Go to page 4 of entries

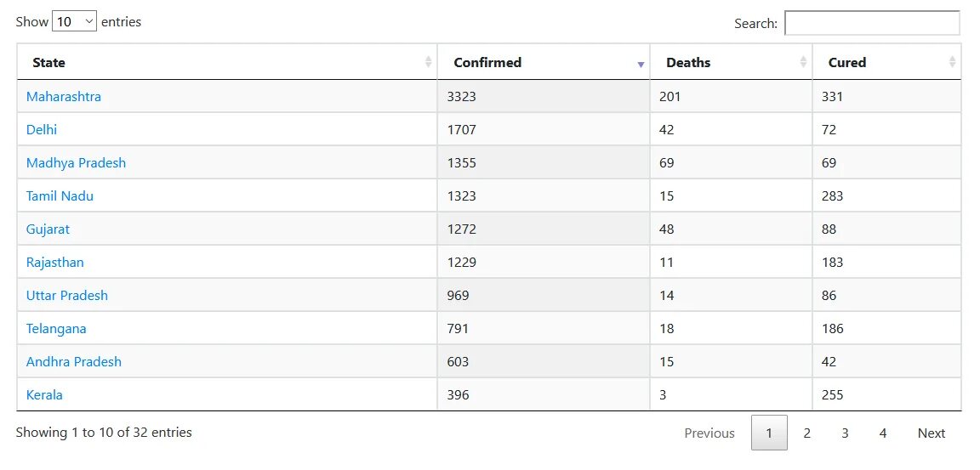(883, 433)
